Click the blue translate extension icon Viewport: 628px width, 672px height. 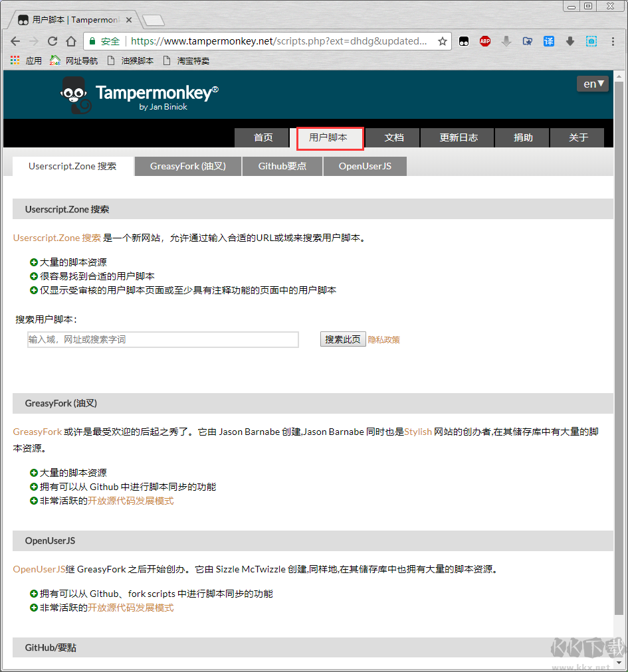[x=549, y=41]
